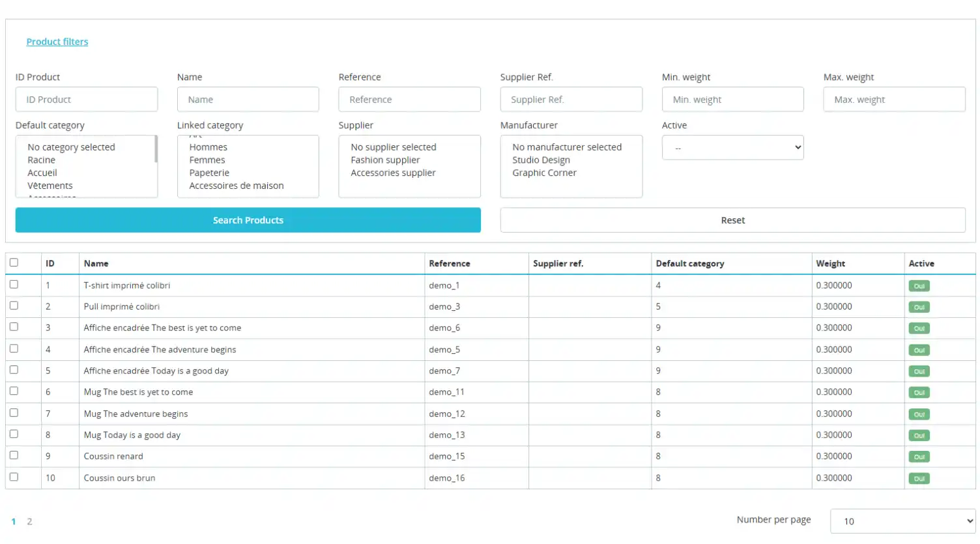Select checkbox for Coussin renard row
Viewport: 980px width, 544px height.
[14, 455]
